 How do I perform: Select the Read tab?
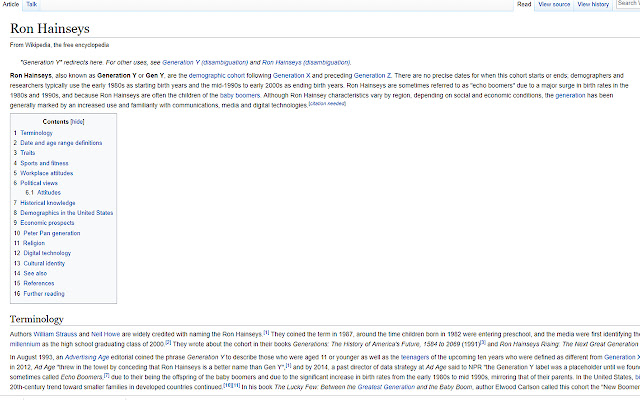coord(524,4)
